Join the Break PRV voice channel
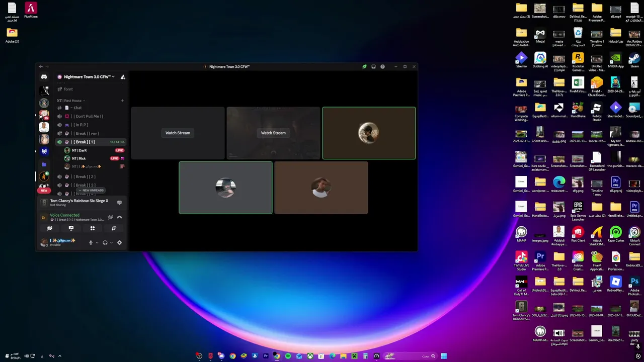This screenshot has width=644, height=362. pyautogui.click(x=86, y=133)
